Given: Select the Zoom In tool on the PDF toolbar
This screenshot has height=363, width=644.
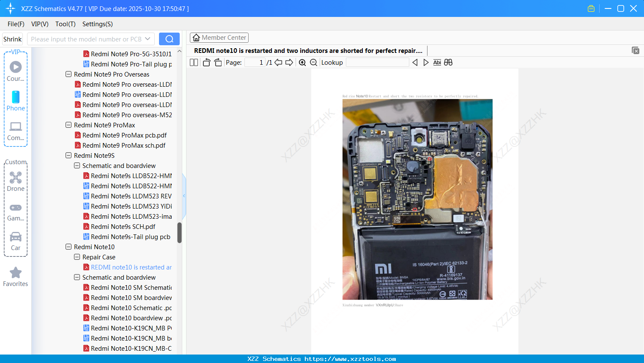Looking at the screenshot, I should click(x=302, y=62).
